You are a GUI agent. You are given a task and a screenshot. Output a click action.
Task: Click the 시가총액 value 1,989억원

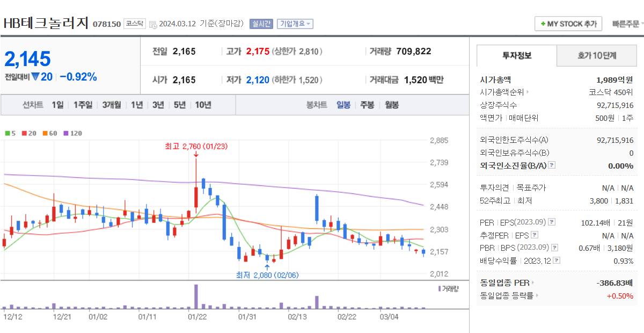pyautogui.click(x=615, y=79)
